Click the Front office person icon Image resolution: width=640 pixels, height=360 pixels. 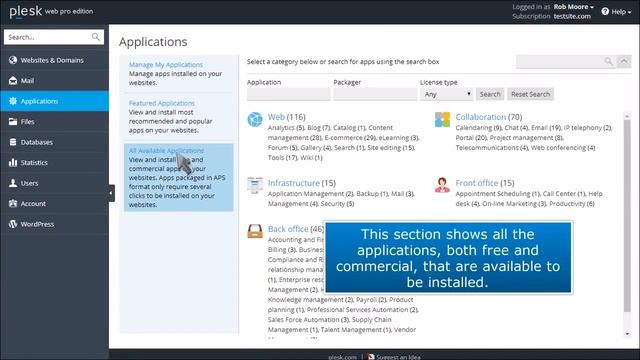pyautogui.click(x=442, y=185)
